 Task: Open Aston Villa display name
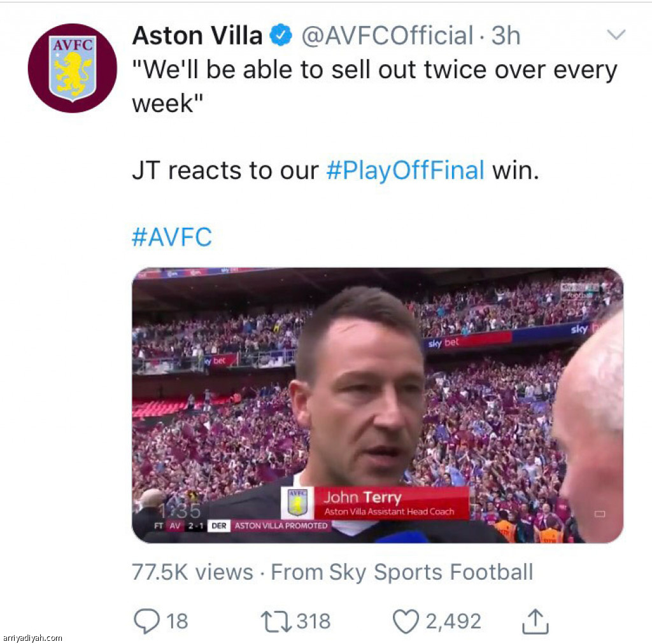pos(197,35)
